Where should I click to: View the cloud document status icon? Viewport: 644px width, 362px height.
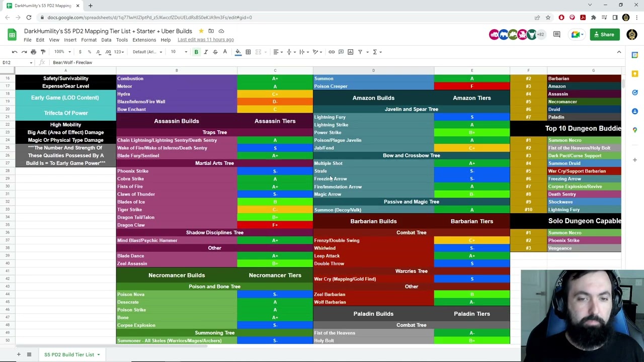coord(221,31)
